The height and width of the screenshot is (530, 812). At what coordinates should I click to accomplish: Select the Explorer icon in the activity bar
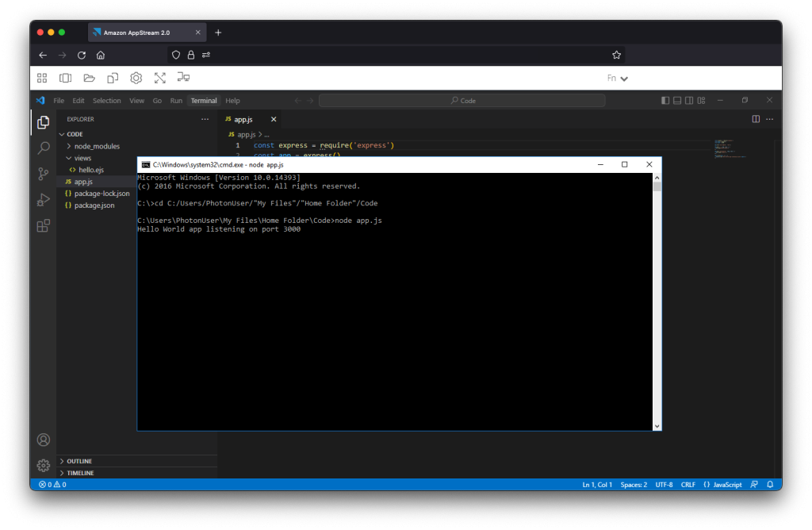tap(43, 123)
